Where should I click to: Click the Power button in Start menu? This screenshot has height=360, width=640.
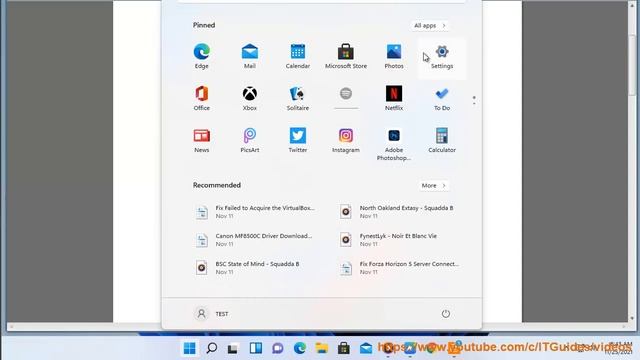tap(446, 314)
